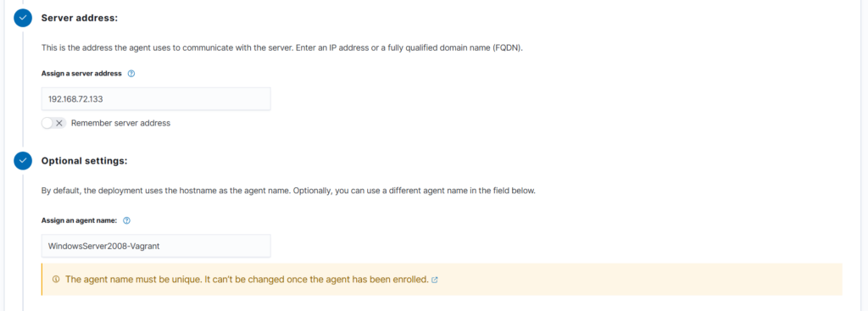Screen dimensions: 868x311
Task: Focus the agent name field WindowsServer2008-Vagrant
Action: point(156,246)
